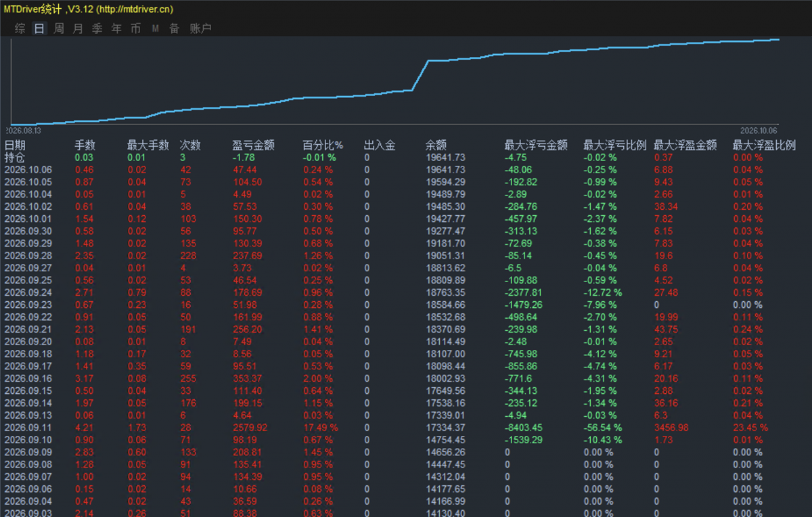812x517 pixels.
Task: Click the 日期 column header
Action: coord(15,145)
